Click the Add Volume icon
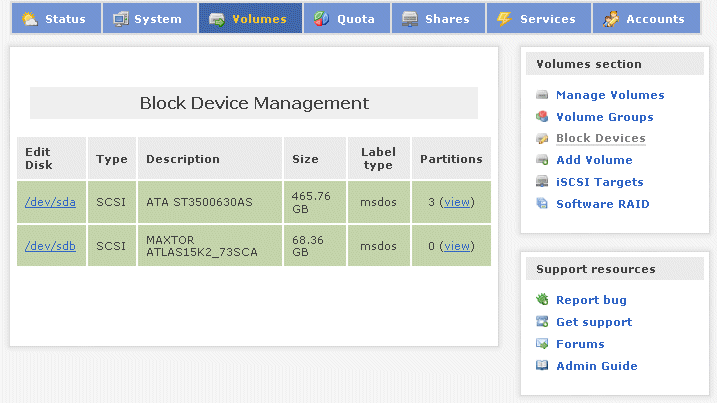This screenshot has width=717, height=403. coord(542,160)
